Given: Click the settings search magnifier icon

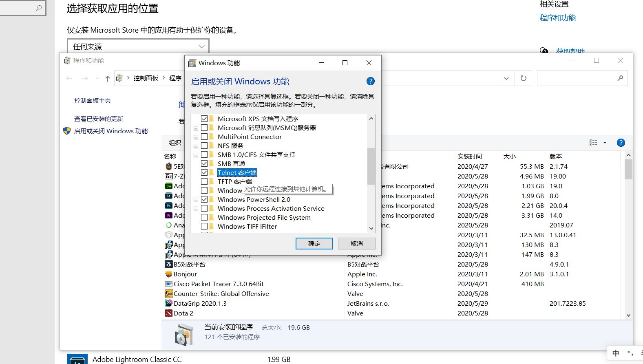Looking at the screenshot, I should coord(39,8).
